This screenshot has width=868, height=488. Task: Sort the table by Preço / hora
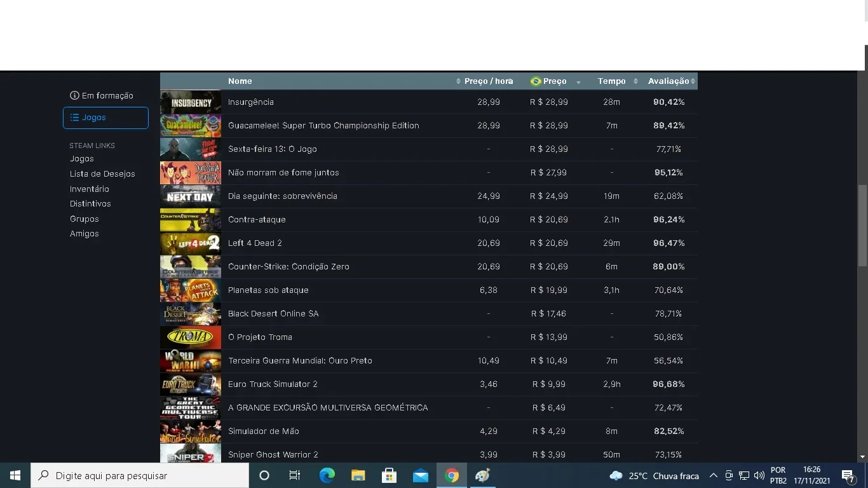coord(489,81)
